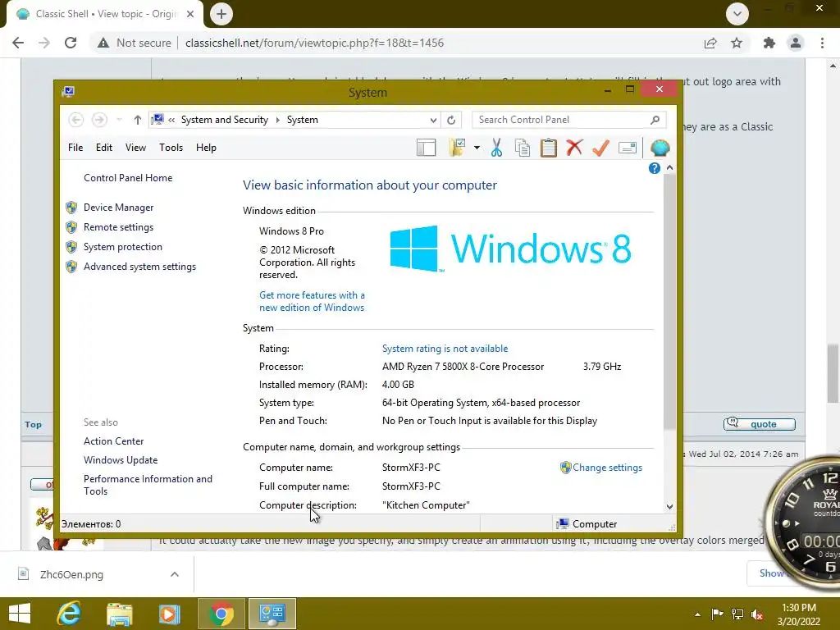This screenshot has height=630, width=840.
Task: Bookmark this page with star icon
Action: coord(737,43)
